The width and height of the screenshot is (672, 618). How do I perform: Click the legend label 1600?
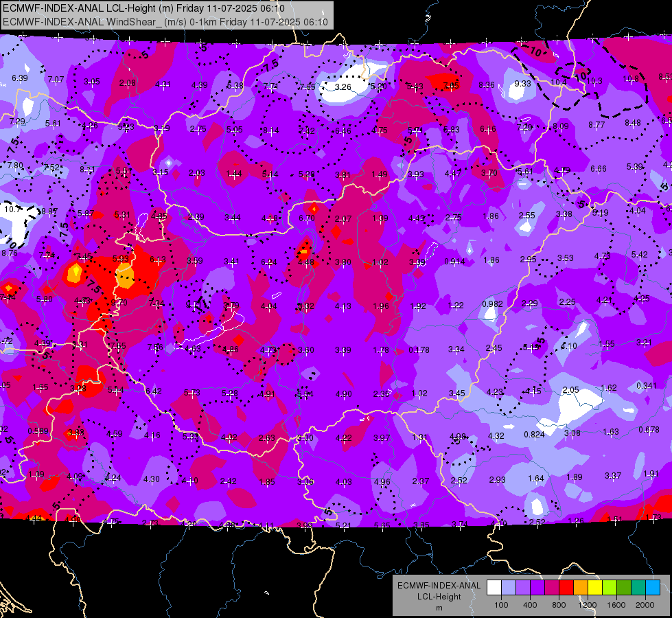click(616, 605)
